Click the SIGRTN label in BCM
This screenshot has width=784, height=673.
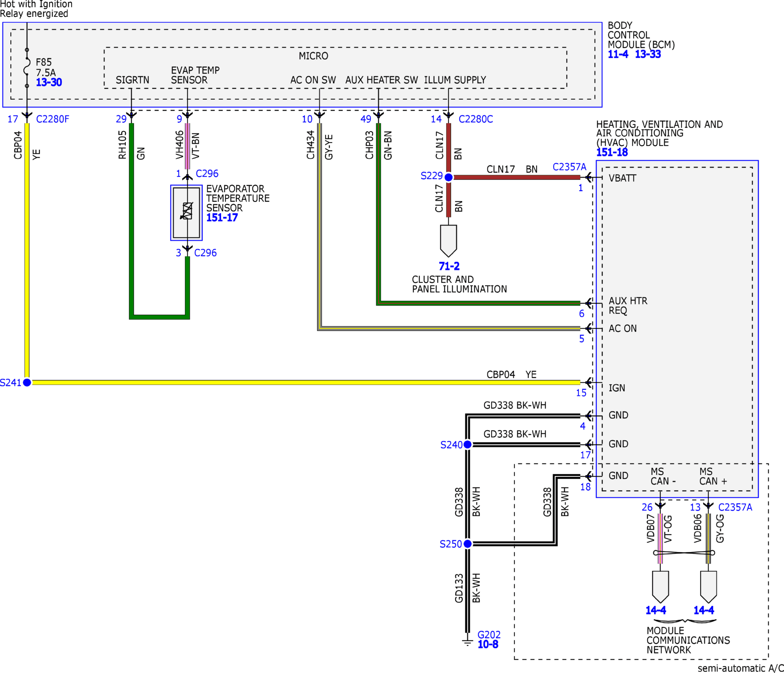[133, 80]
